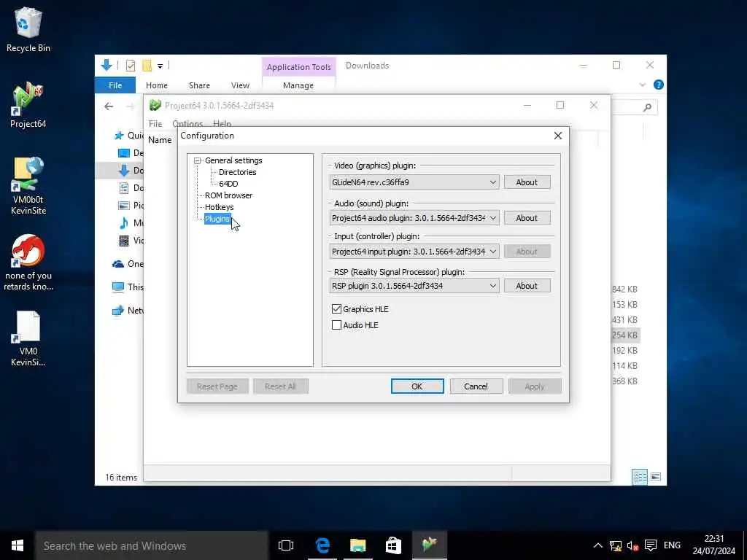Image resolution: width=747 pixels, height=560 pixels.
Task: Click the Explorer back arrow
Action: coord(109,106)
